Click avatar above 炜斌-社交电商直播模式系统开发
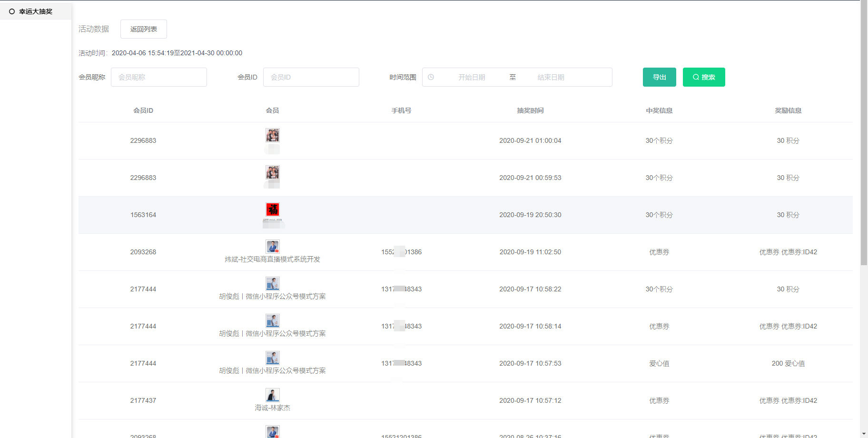The height and width of the screenshot is (438, 868). [273, 247]
